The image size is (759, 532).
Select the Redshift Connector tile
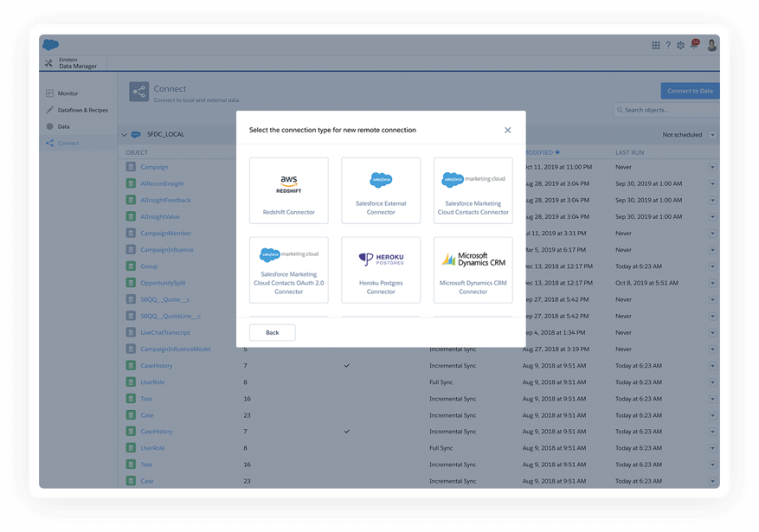[x=289, y=190]
